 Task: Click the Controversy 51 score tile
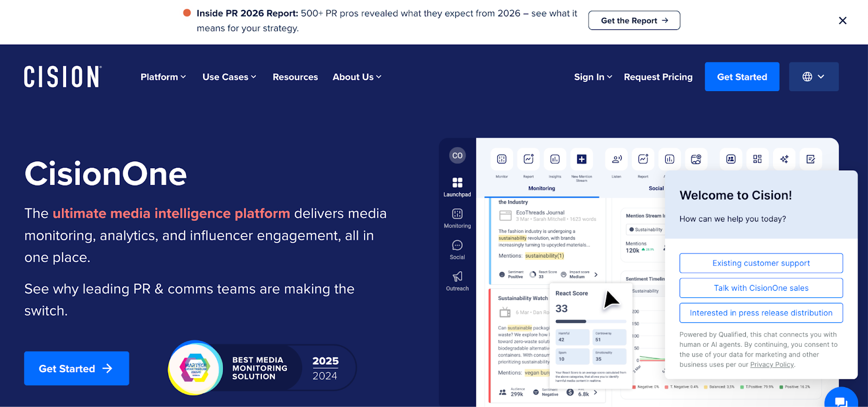[610, 337]
